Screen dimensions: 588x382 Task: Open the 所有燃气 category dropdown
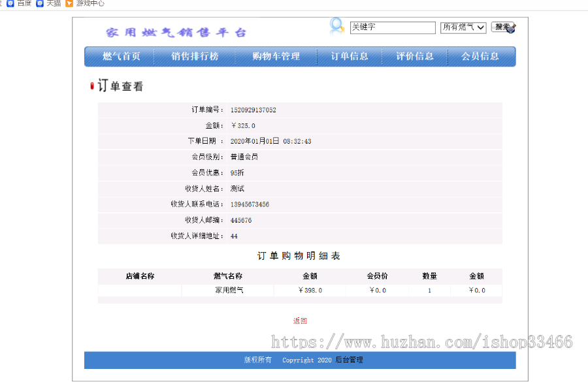(463, 27)
